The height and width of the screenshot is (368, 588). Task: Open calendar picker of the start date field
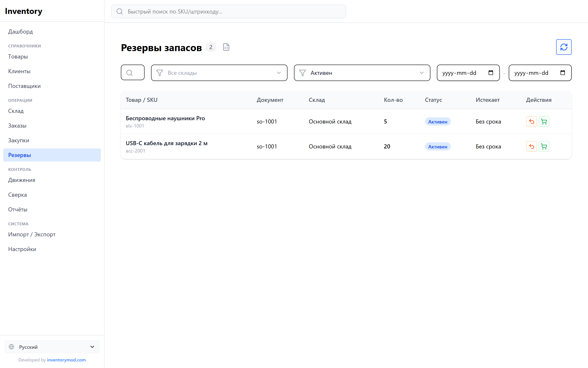click(x=491, y=73)
